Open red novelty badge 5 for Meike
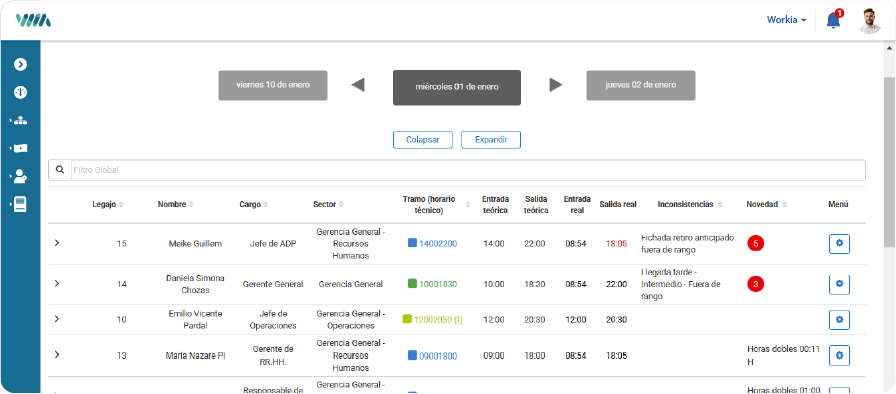 (x=755, y=243)
